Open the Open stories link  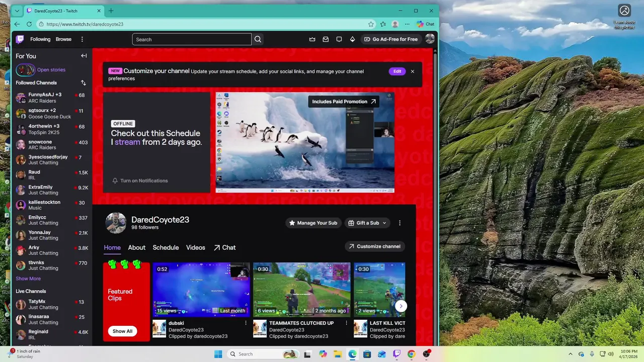tap(51, 70)
